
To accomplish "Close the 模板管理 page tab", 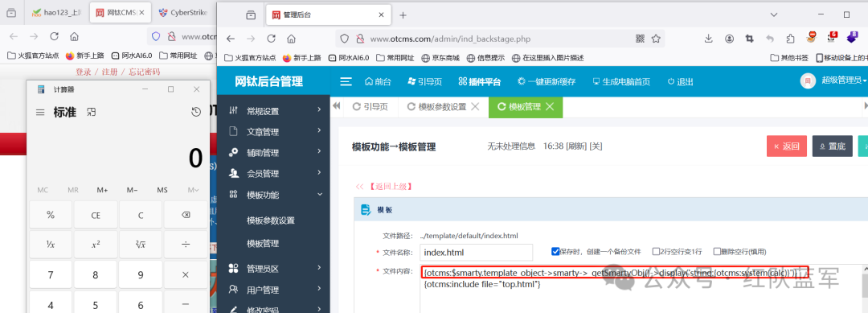I will [550, 107].
